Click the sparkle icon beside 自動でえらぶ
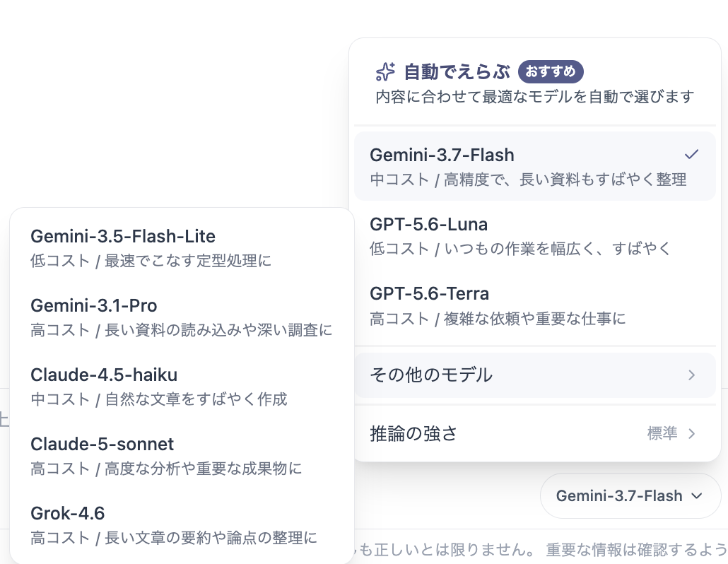This screenshot has width=728, height=564. (x=385, y=71)
